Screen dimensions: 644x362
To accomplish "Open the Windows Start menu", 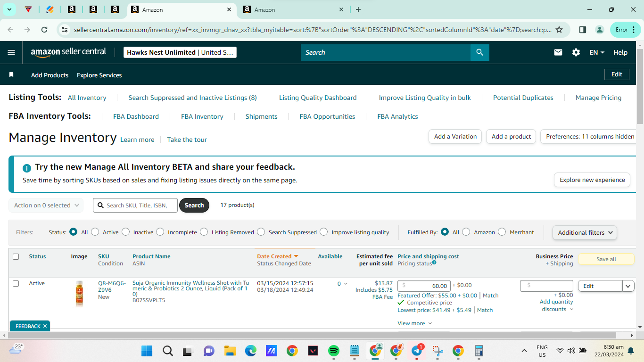I will (147, 351).
